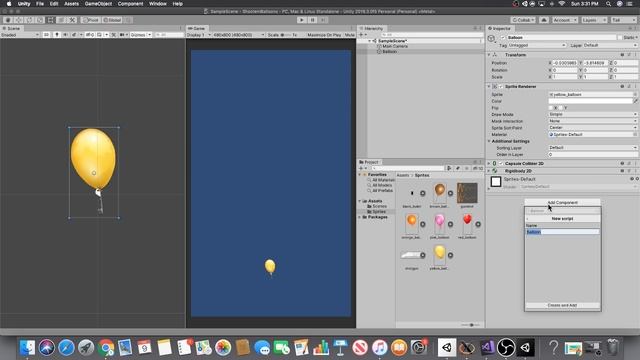Select the custom editor tools icon
Image resolution: width=640 pixels, height=360 pixels.
click(x=72, y=20)
